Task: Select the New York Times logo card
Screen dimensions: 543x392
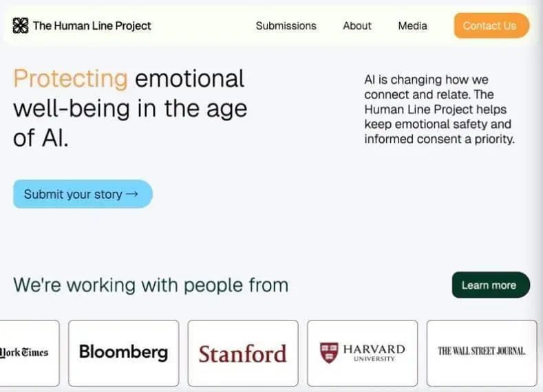Action: [x=28, y=353]
